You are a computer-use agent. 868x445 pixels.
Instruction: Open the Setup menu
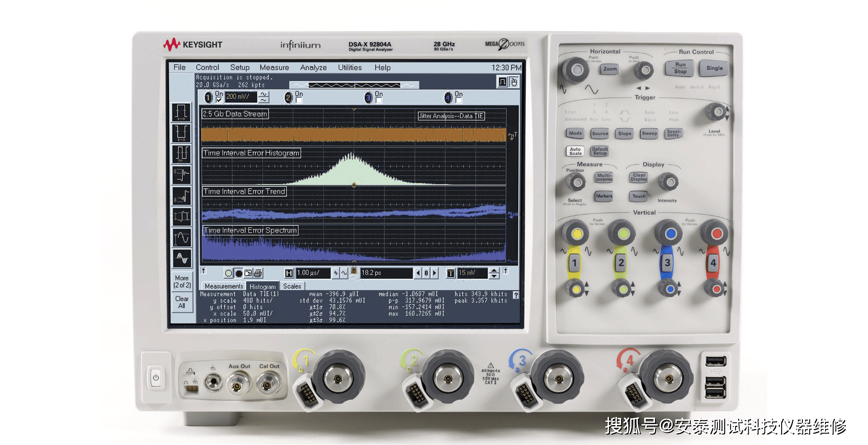240,67
